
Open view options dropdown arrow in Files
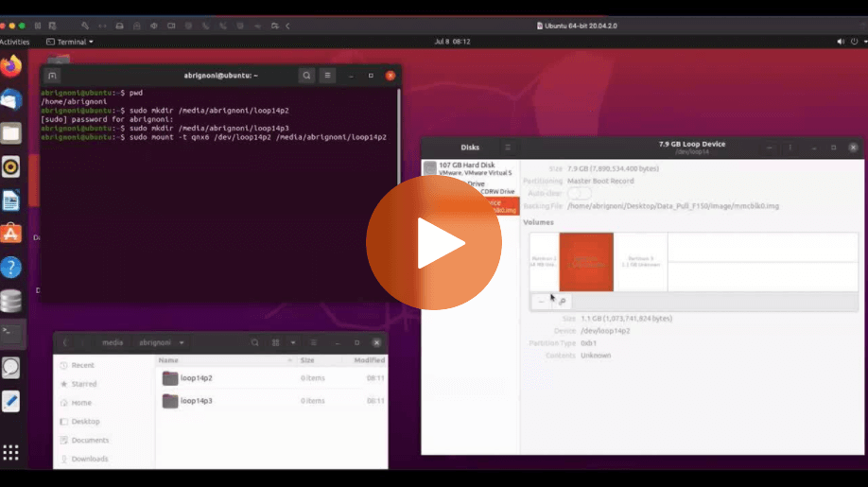coord(292,342)
